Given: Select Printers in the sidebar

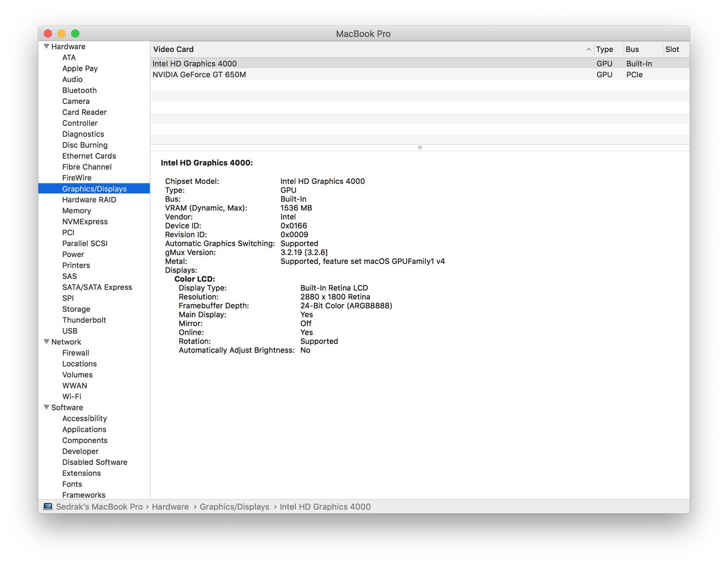Looking at the screenshot, I should (76, 266).
